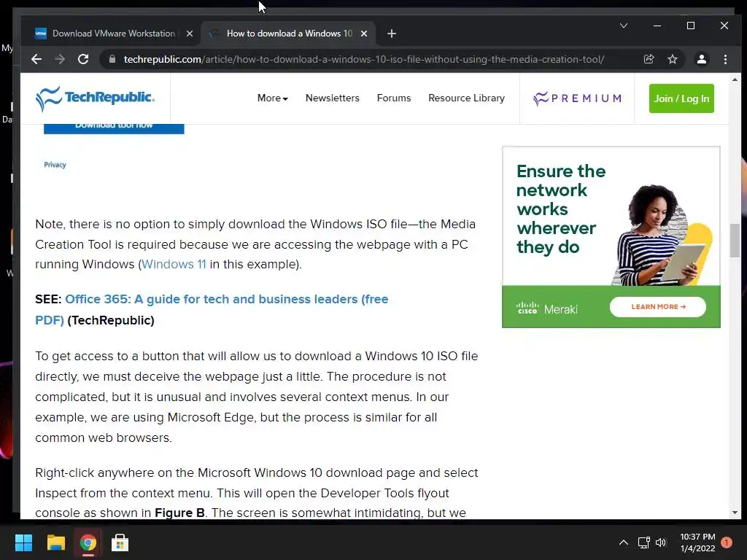Go back to the previous page
This screenshot has width=747, height=560.
pyautogui.click(x=36, y=59)
